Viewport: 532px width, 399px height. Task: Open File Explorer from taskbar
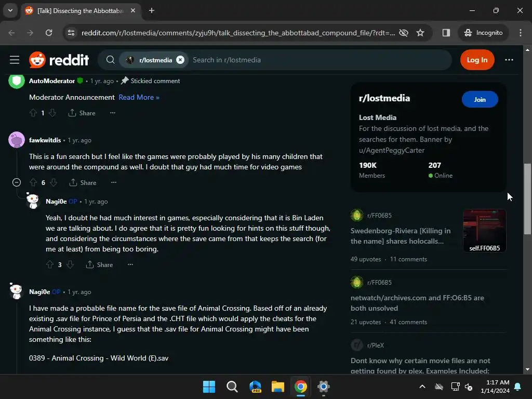277,387
